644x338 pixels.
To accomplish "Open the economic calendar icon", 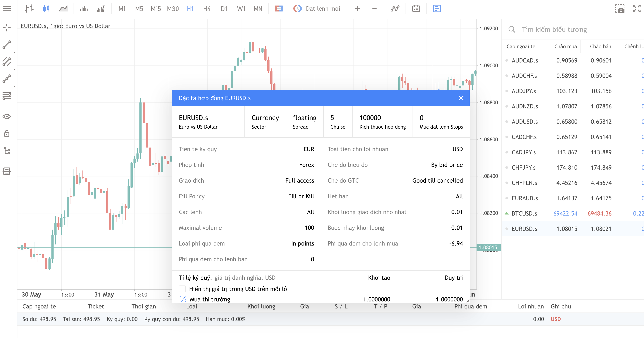I will 416,9.
